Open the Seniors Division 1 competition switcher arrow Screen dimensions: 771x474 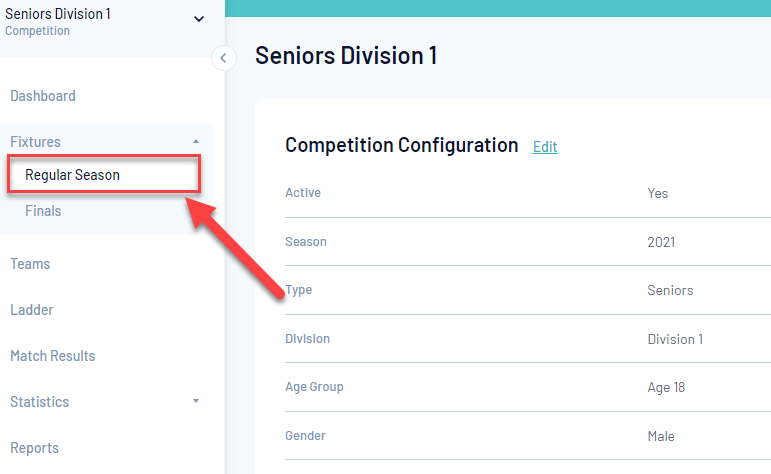coord(198,18)
